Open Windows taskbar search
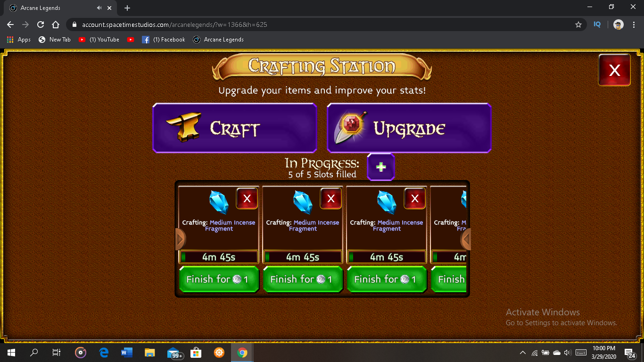The width and height of the screenshot is (644, 362). (x=34, y=353)
